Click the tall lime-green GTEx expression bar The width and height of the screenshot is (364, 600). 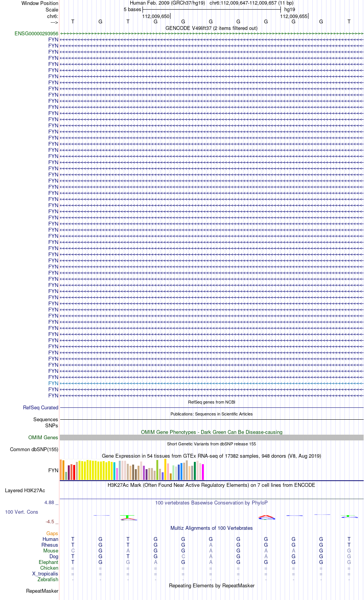point(157,470)
